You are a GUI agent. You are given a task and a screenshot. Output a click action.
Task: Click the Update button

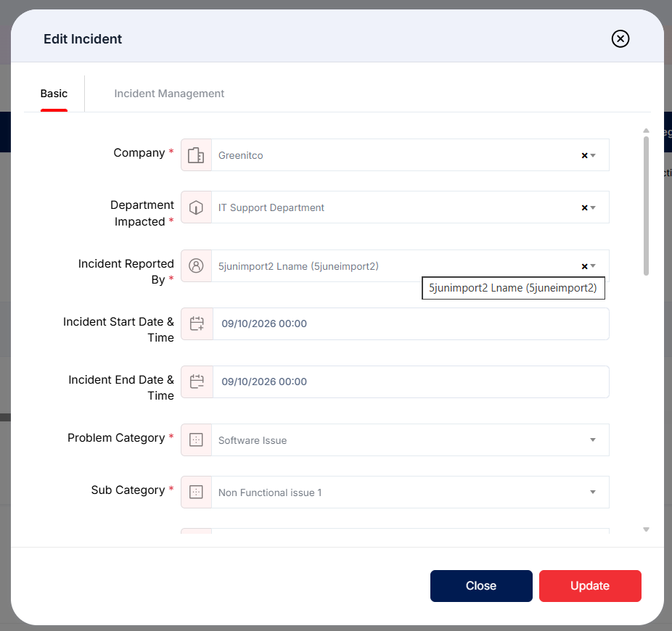tap(590, 585)
